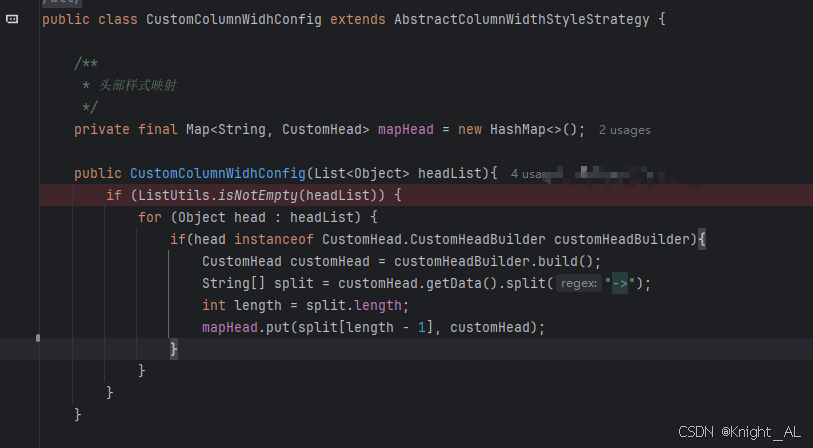This screenshot has width=813, height=448.
Task: Click 'Map<String, CustomHead>' field type
Action: click(277, 129)
